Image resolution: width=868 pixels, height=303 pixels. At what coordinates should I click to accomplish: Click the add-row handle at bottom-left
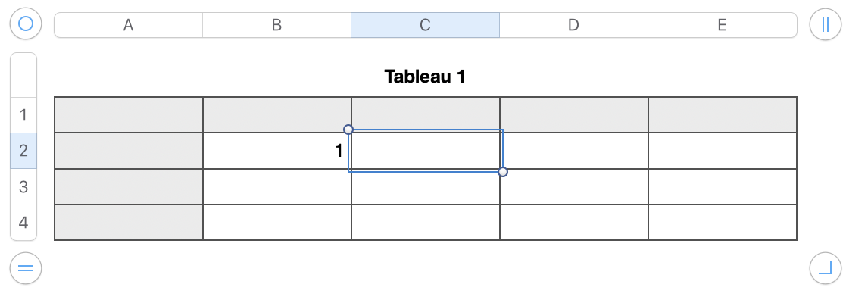(26, 267)
